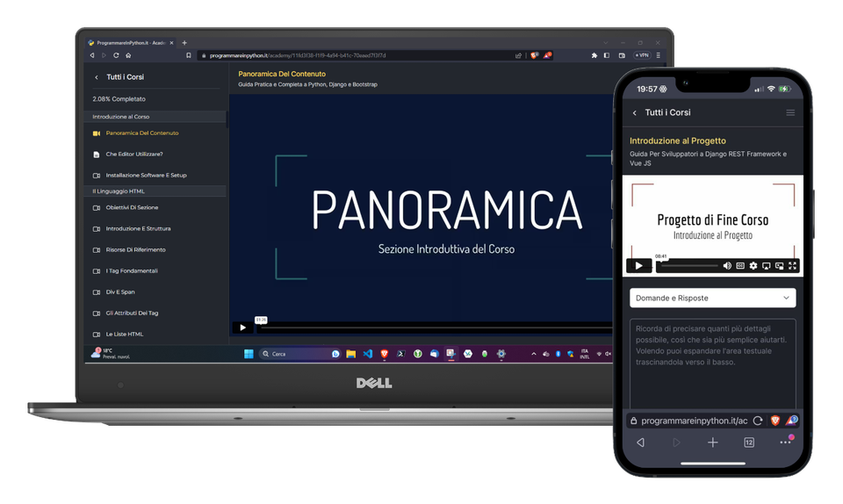Open the Div E Span lesson
This screenshot has width=843, height=504.
[120, 292]
